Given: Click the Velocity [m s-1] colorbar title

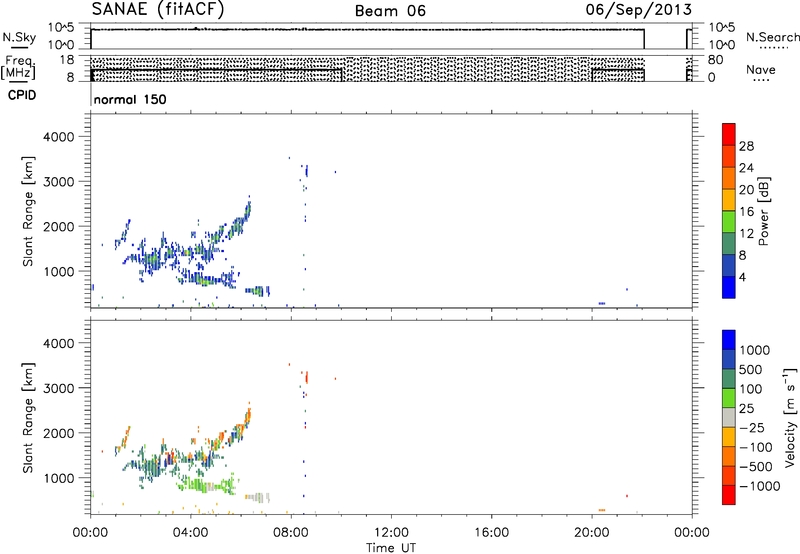Looking at the screenshot, I should coord(790,417).
